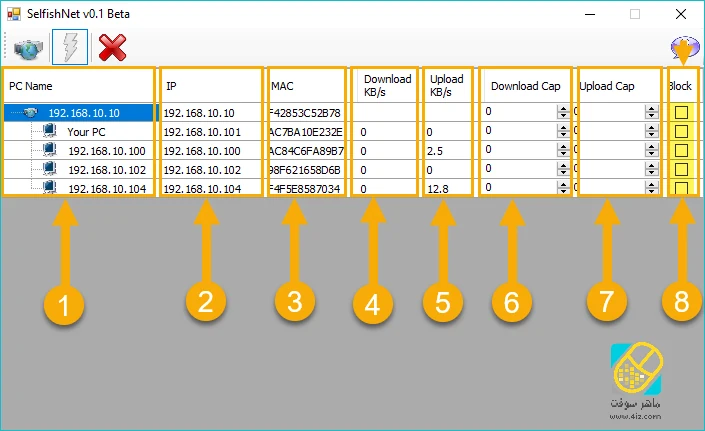
Task: Select tree item 192.168.10.104
Action: [107, 189]
